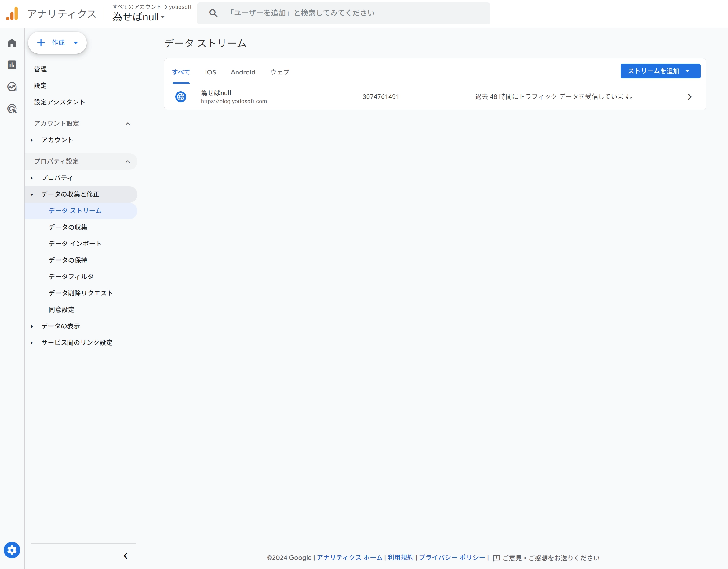Collapse the アカウント設定 section
This screenshot has height=569, width=728.
pyautogui.click(x=128, y=124)
